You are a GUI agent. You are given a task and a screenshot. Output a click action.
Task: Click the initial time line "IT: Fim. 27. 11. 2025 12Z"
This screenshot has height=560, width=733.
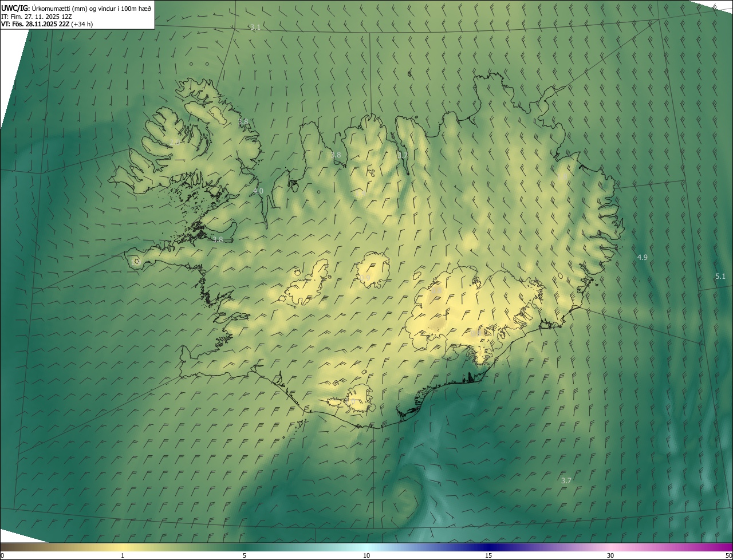click(36, 16)
